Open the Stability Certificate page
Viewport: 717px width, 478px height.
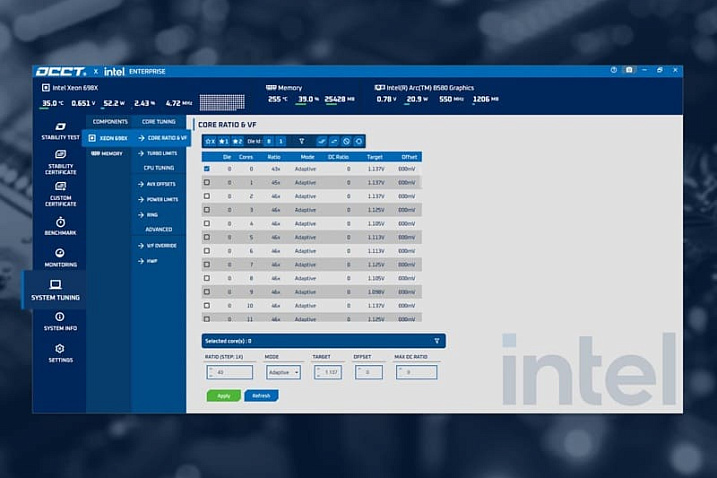click(60, 162)
